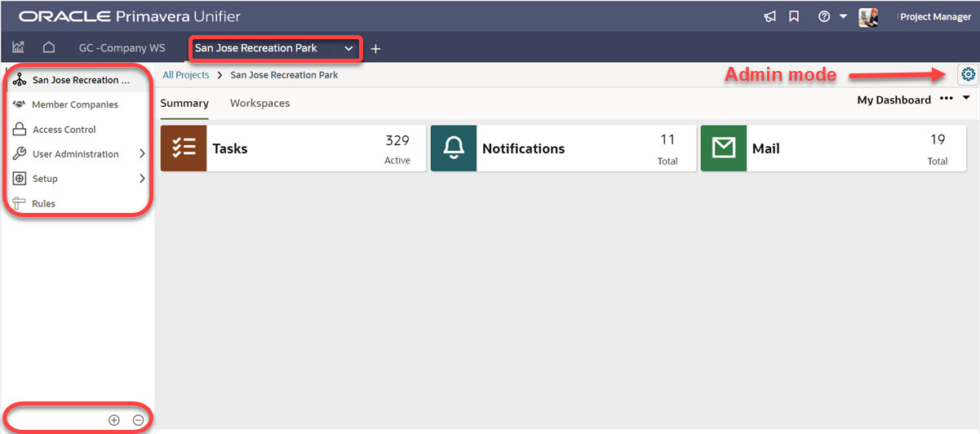The image size is (980, 434).
Task: Open the Notifications card
Action: 564,148
